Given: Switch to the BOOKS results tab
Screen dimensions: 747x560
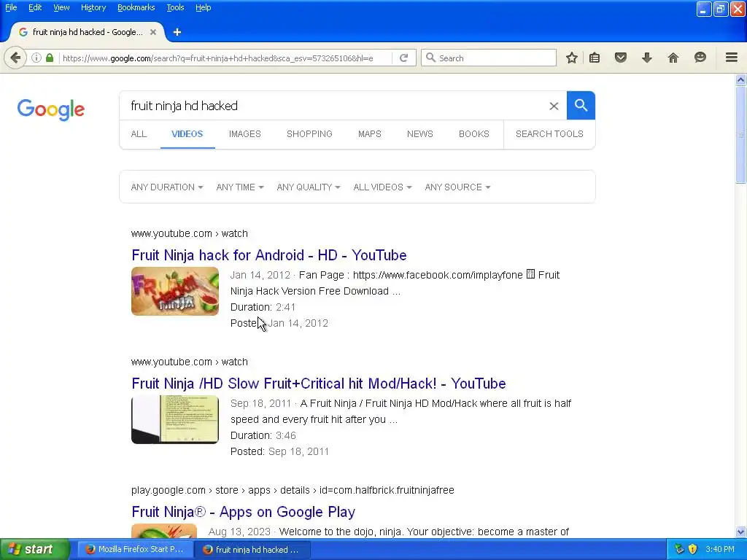Looking at the screenshot, I should 474,134.
